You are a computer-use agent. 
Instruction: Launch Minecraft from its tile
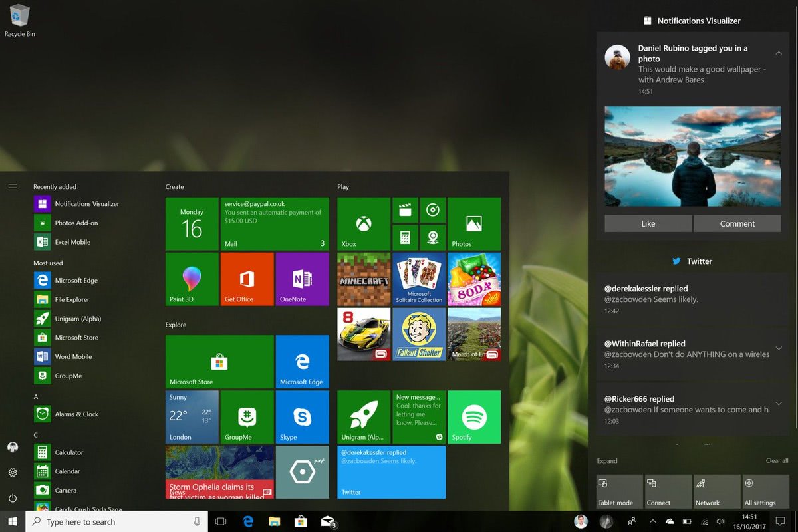click(x=362, y=279)
